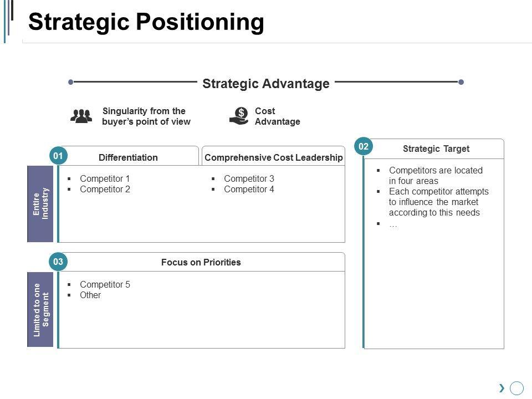Click the 01 numbered circle badge
The image size is (532, 399).
click(58, 156)
